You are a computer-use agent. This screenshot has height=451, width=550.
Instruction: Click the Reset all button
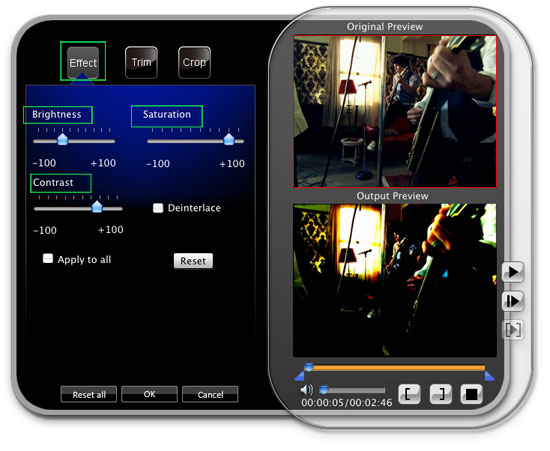click(x=89, y=395)
